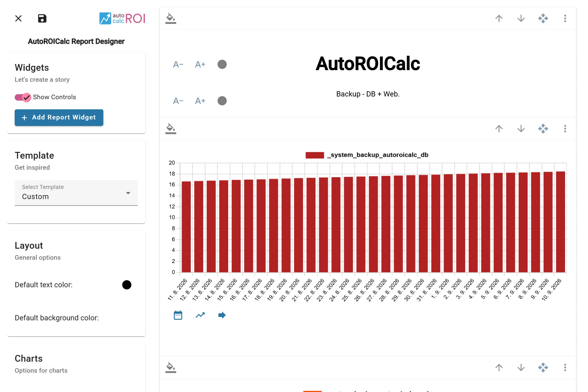
Task: Click the AutoCalcROI logo
Action: 122,18
